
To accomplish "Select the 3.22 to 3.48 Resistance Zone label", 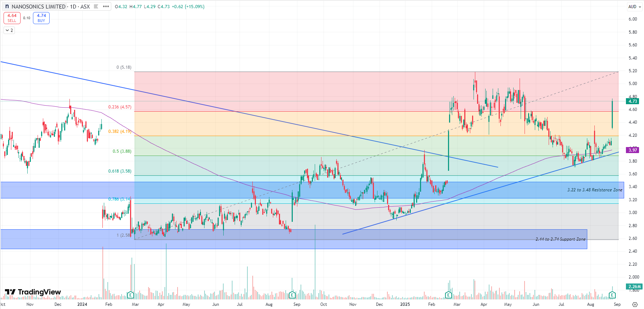I will pos(594,190).
